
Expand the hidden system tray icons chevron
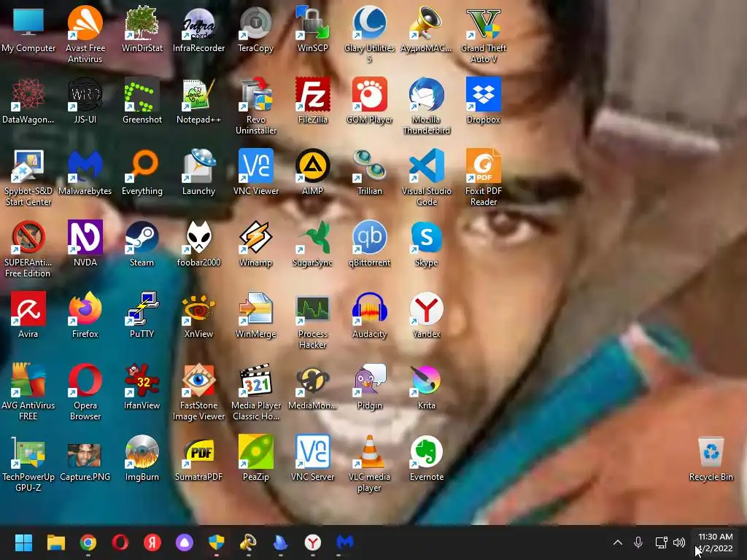click(x=617, y=542)
